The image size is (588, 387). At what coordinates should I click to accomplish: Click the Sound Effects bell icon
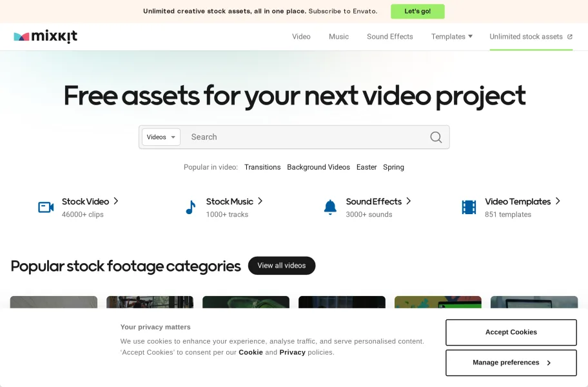coord(330,207)
